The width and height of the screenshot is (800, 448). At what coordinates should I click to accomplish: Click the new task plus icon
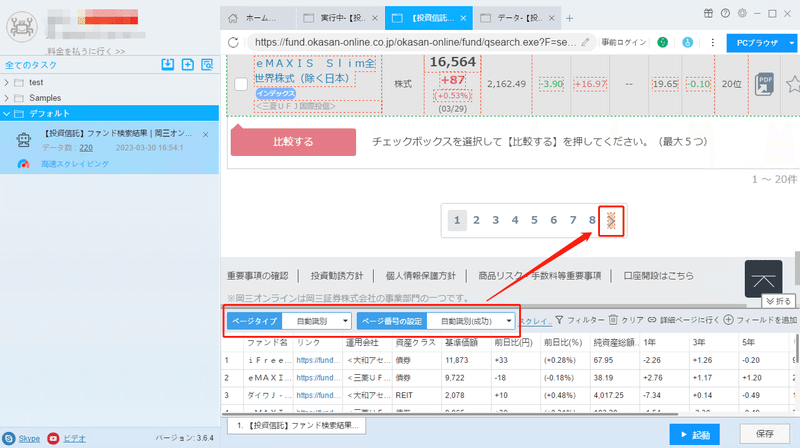188,64
